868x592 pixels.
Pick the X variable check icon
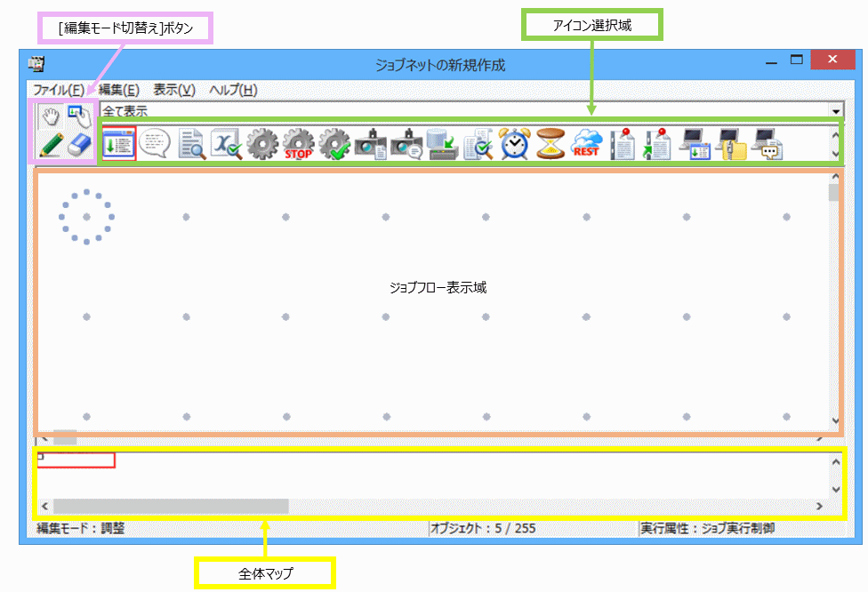pos(227,144)
